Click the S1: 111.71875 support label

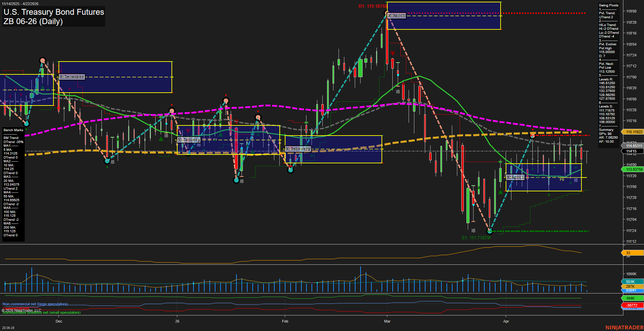[475, 238]
